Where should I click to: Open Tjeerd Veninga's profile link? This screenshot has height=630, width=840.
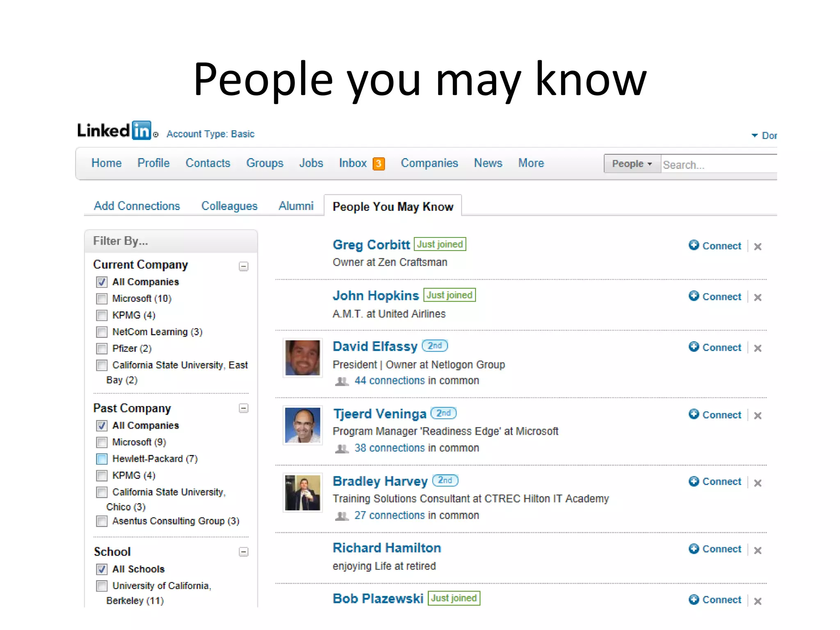pyautogui.click(x=380, y=414)
